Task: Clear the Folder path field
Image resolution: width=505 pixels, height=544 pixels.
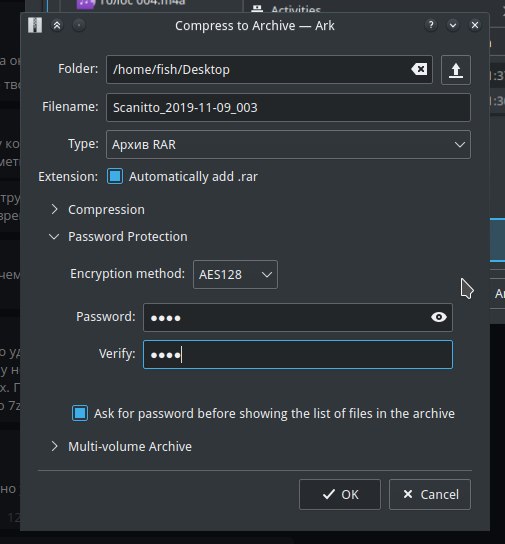Action: (x=419, y=69)
